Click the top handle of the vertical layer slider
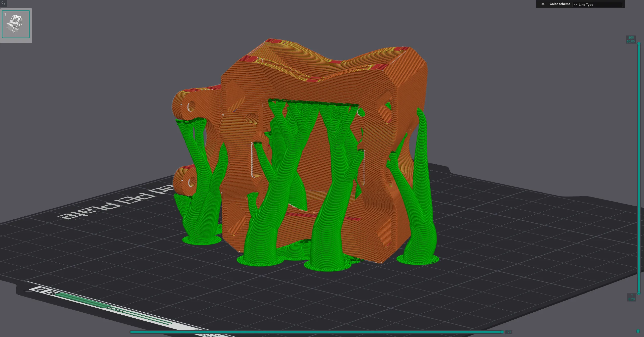This screenshot has width=644, height=337. pyautogui.click(x=638, y=44)
